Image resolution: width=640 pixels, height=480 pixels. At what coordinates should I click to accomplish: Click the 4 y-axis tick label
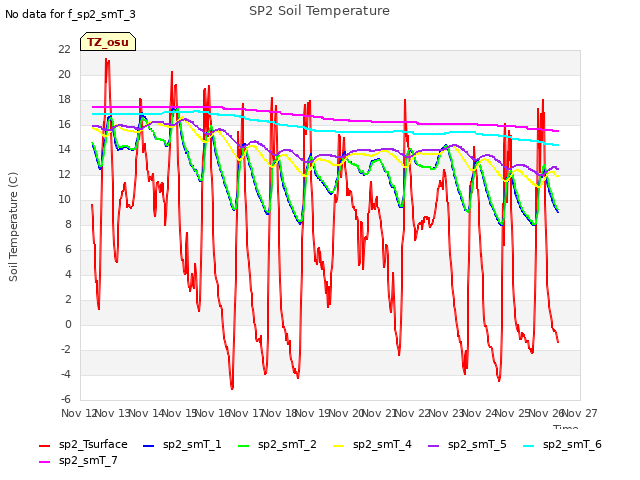click(x=68, y=274)
